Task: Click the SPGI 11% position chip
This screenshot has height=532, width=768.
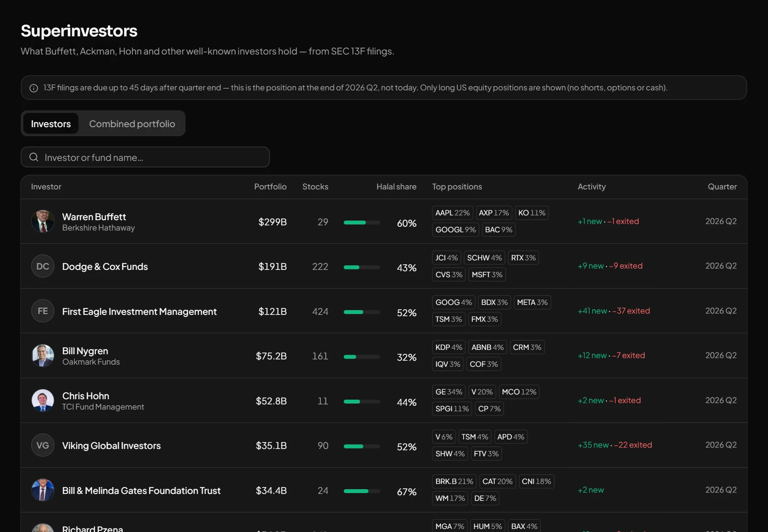Action: point(452,409)
